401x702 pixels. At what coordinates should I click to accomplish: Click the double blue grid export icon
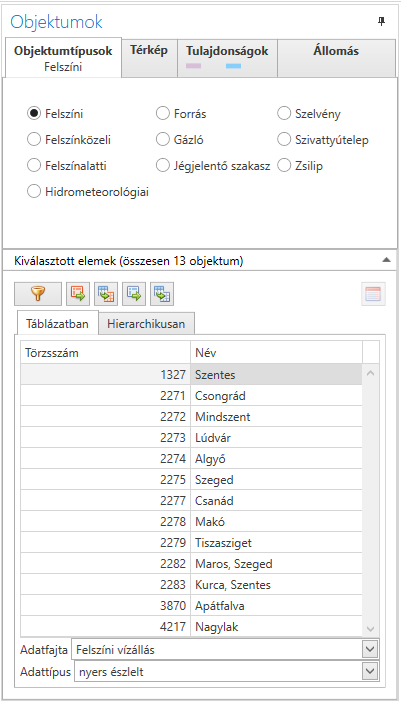pyautogui.click(x=162, y=294)
